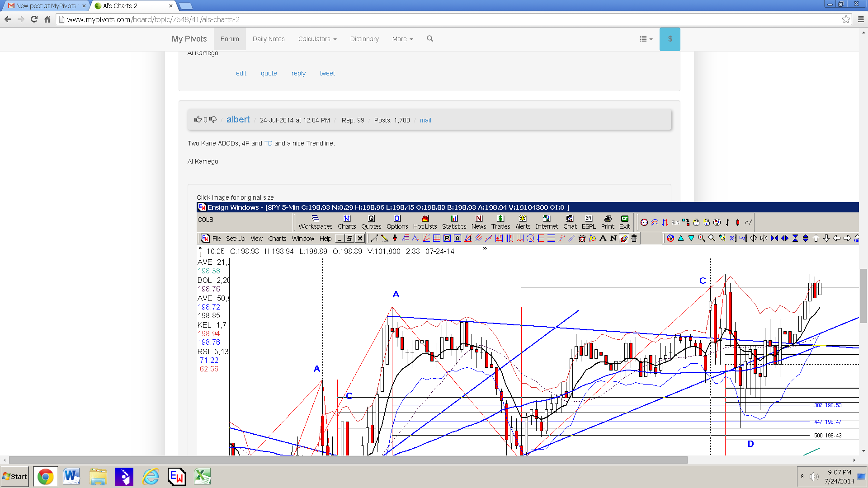
Task: Open Excel from the taskbar
Action: [203, 476]
